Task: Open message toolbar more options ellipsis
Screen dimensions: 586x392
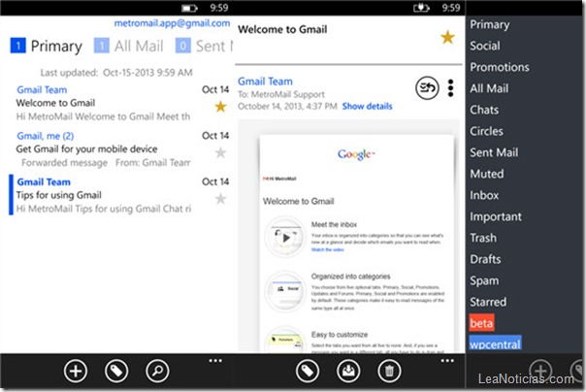Action: pos(447,361)
